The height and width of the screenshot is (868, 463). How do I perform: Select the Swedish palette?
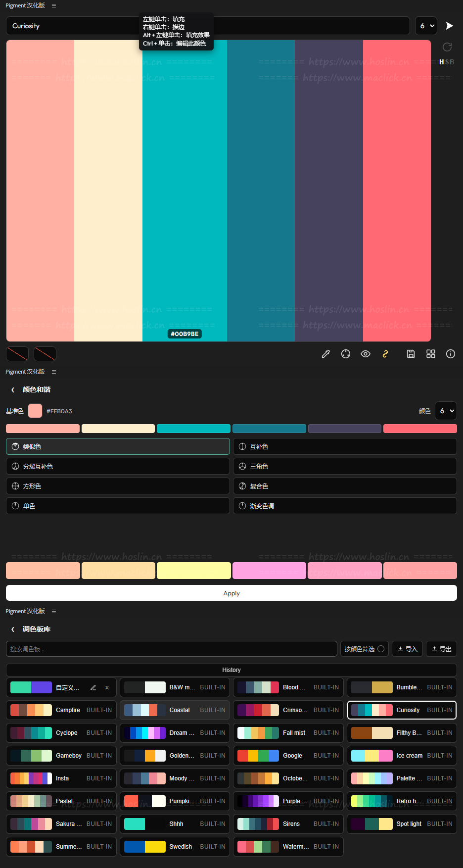tap(175, 847)
